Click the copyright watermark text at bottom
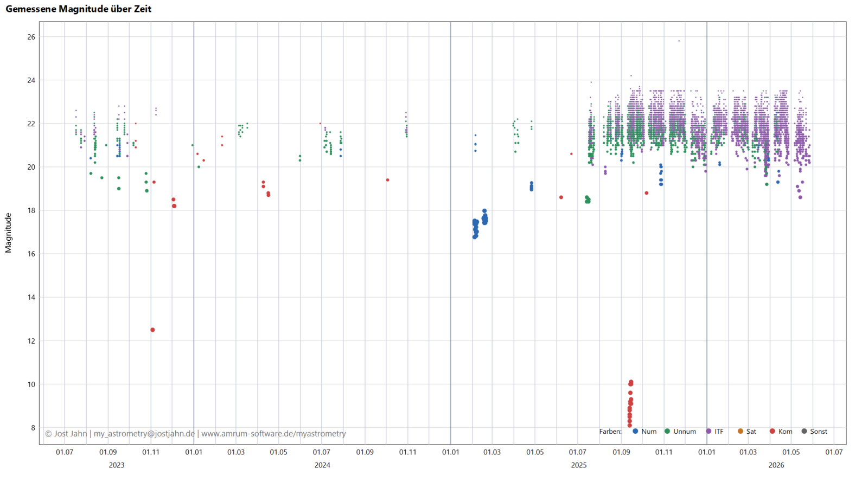Image resolution: width=868 pixels, height=488 pixels. coord(195,434)
